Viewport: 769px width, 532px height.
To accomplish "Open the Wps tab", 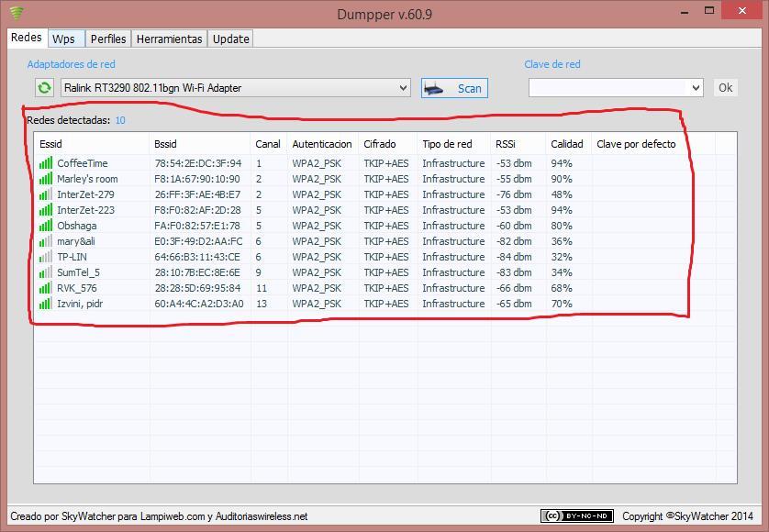I will [x=64, y=39].
